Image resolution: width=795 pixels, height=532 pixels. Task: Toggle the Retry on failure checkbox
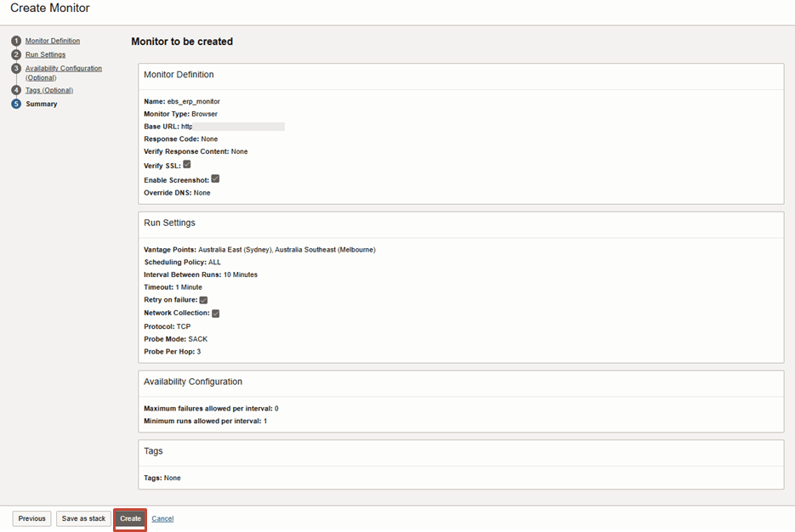pyautogui.click(x=203, y=300)
